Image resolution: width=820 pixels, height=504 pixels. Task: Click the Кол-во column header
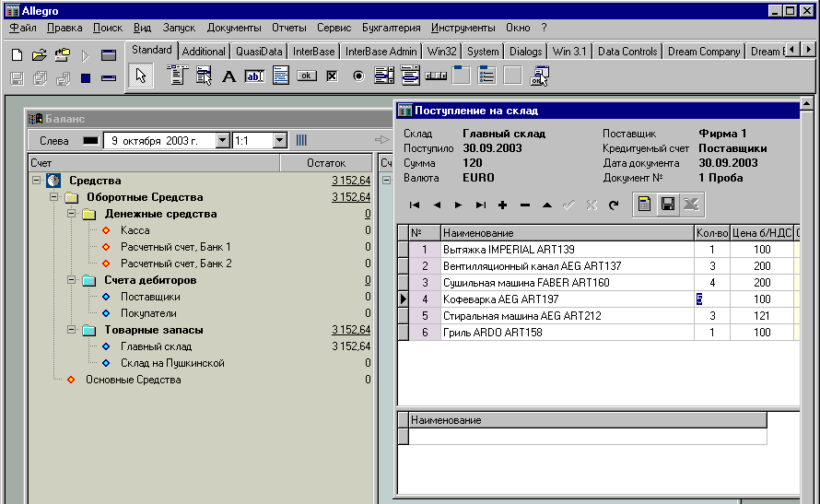click(x=712, y=233)
